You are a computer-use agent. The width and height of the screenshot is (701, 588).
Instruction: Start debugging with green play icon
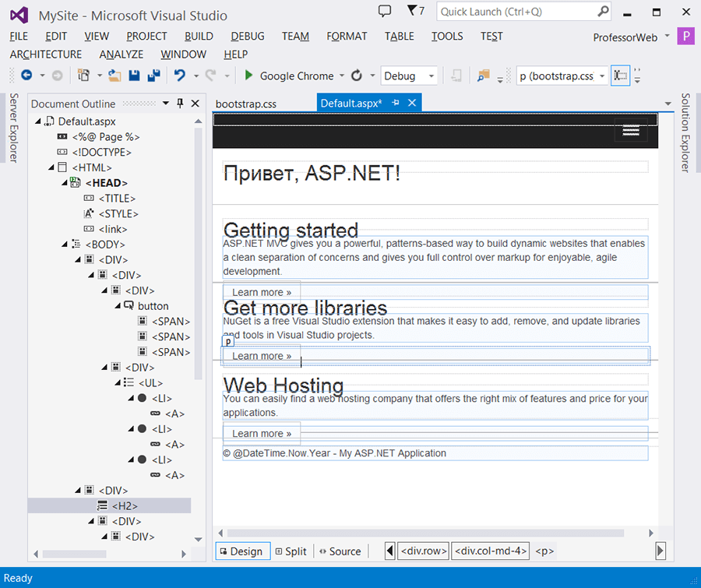[249, 76]
